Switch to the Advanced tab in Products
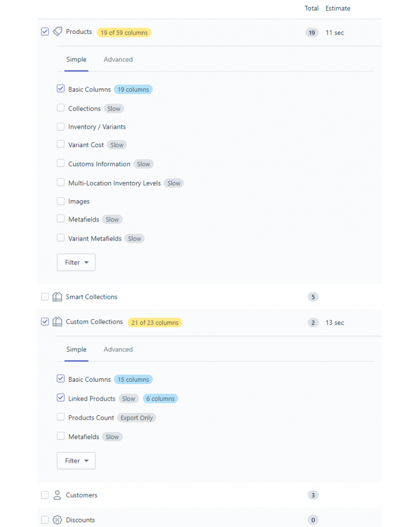 [118, 60]
